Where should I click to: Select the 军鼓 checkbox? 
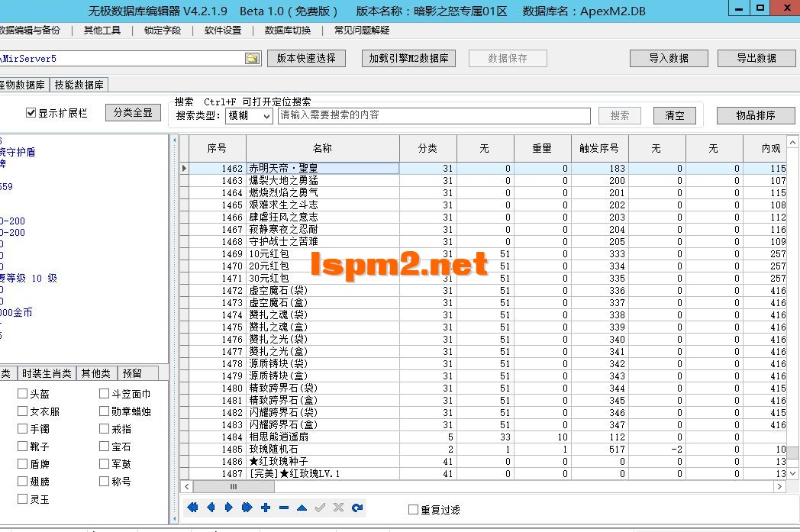click(x=104, y=463)
